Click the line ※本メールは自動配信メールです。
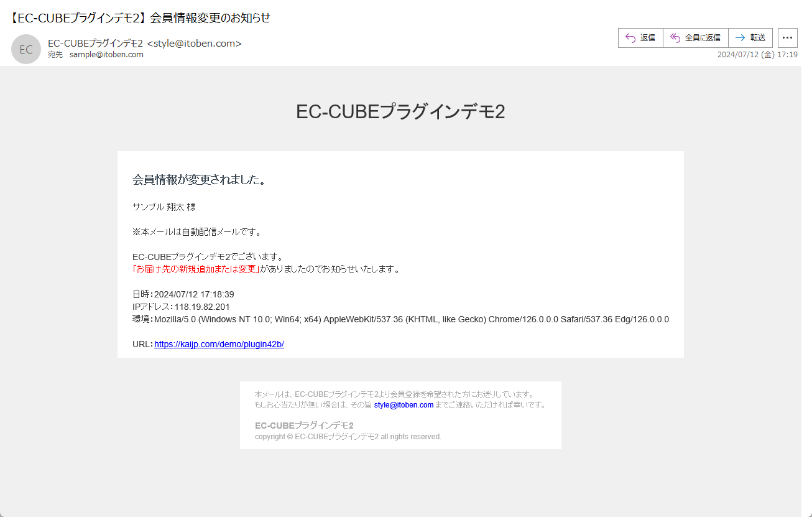 (197, 232)
